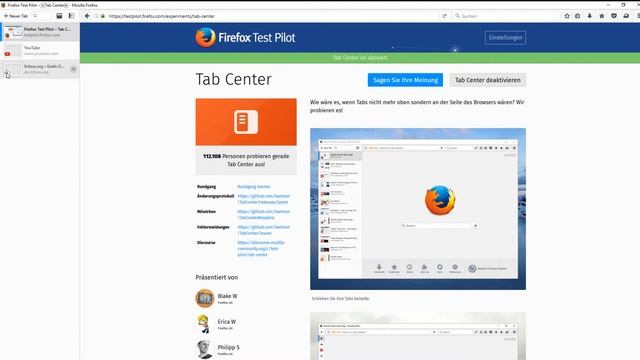
Task: Select the Firefox Test Pilot sidebar tab
Action: coord(40,32)
